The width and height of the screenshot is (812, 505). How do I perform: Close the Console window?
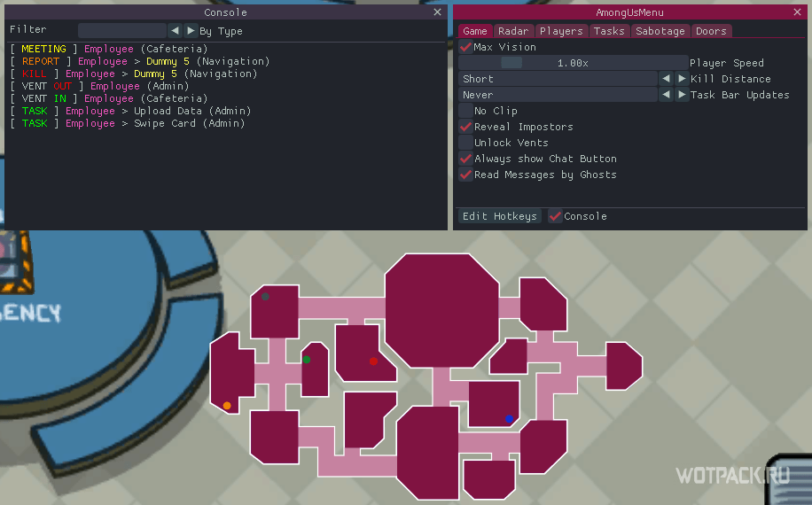tap(438, 12)
